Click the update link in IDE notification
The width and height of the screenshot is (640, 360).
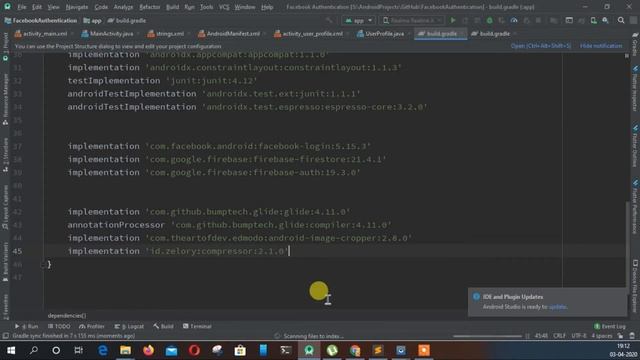click(x=558, y=307)
